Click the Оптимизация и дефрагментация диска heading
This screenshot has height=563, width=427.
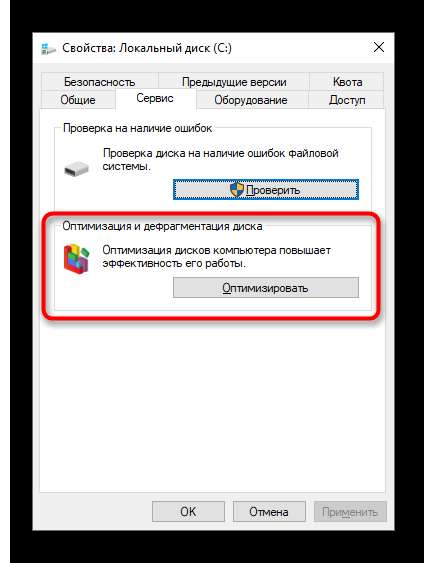[162, 226]
